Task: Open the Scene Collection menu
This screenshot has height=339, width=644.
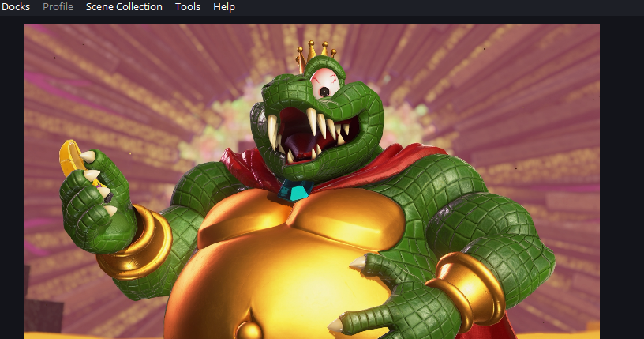Action: 124,7
